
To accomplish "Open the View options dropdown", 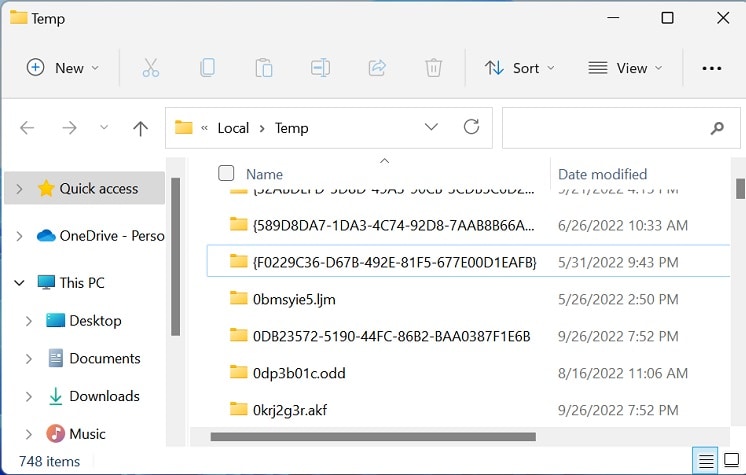I will click(625, 68).
